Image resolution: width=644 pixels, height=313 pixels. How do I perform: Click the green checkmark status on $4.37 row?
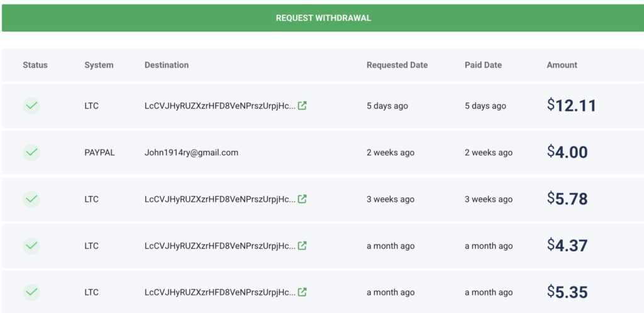31,245
